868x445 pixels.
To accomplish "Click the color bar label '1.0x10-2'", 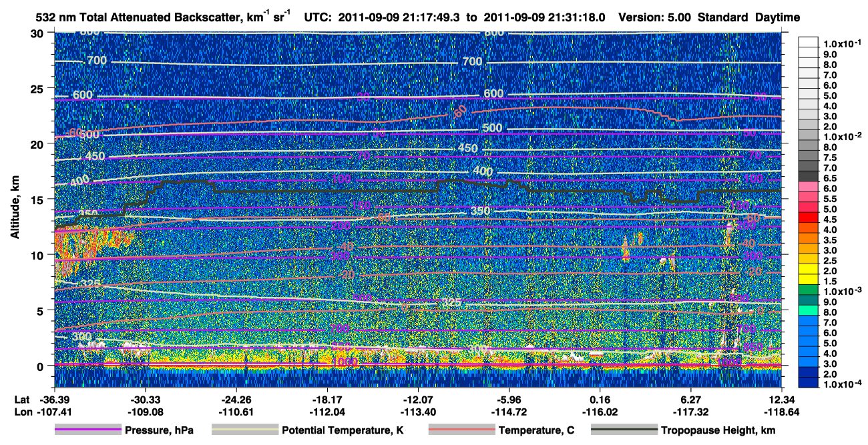I will pyautogui.click(x=841, y=136).
